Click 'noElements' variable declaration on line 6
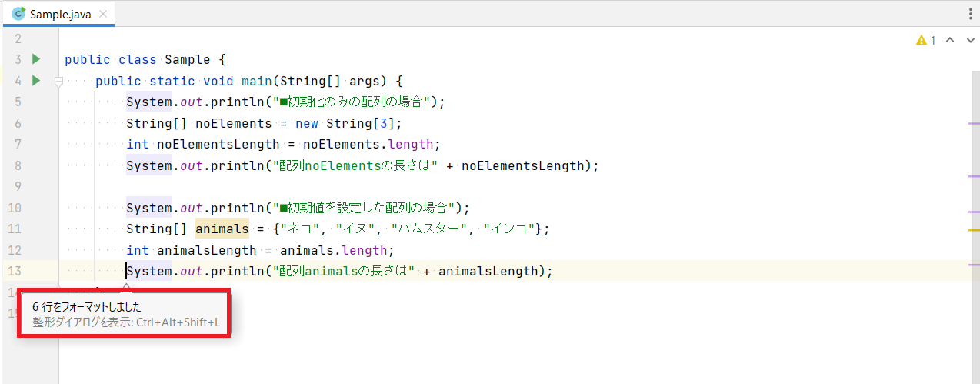The height and width of the screenshot is (384, 980). coord(234,123)
